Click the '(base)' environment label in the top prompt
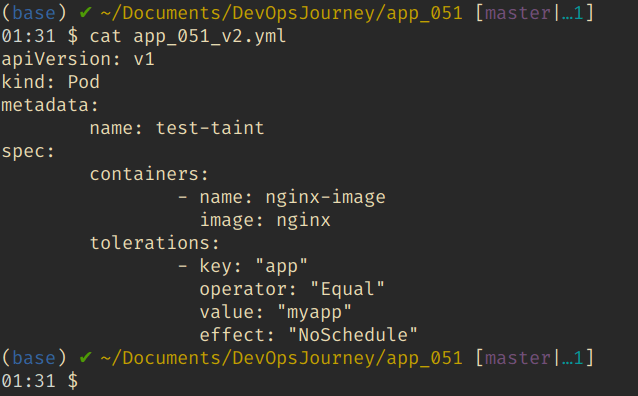The width and height of the screenshot is (638, 396). pos(34,13)
